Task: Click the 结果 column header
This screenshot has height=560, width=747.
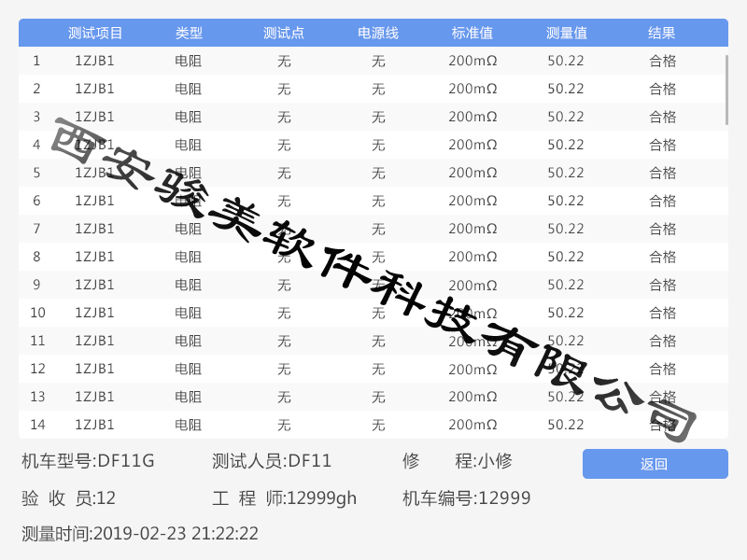Action: 662,34
